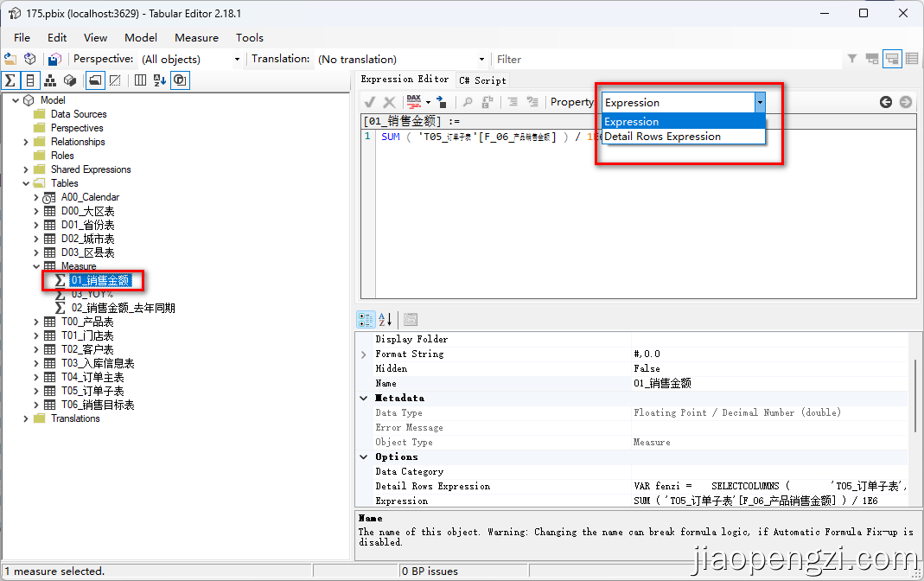Click the navigate back arrow icon
This screenshot has width=924, height=581.
pyautogui.click(x=886, y=102)
